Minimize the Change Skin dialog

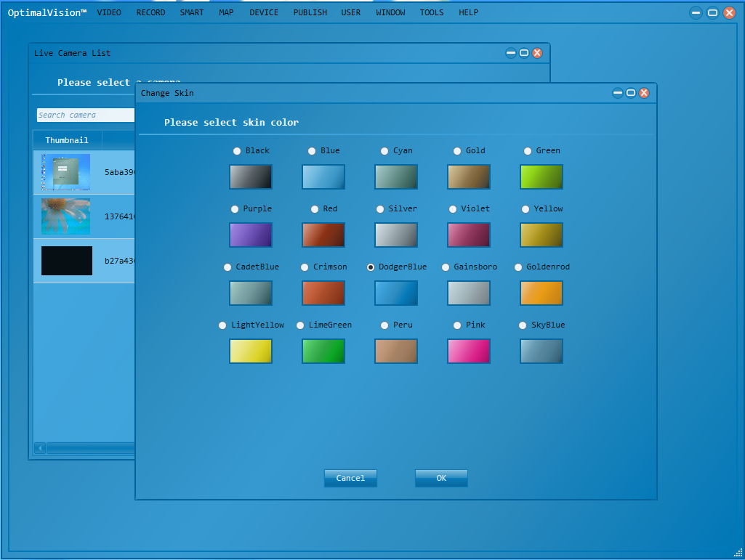coord(618,93)
